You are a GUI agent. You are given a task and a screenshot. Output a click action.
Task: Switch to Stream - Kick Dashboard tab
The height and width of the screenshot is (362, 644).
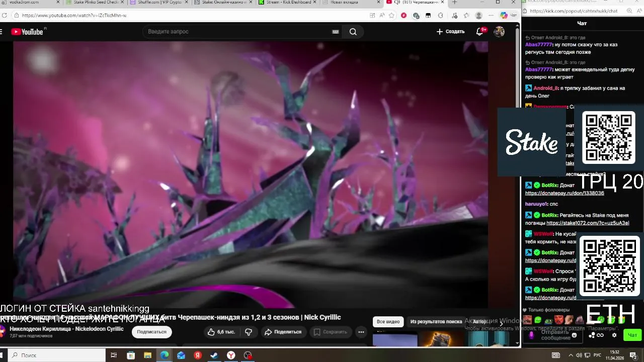pos(286,3)
